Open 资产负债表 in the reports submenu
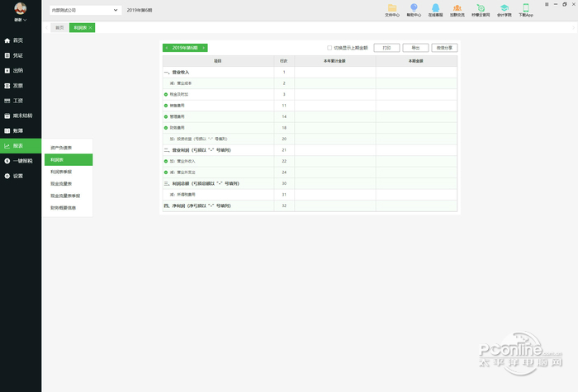 click(69, 148)
